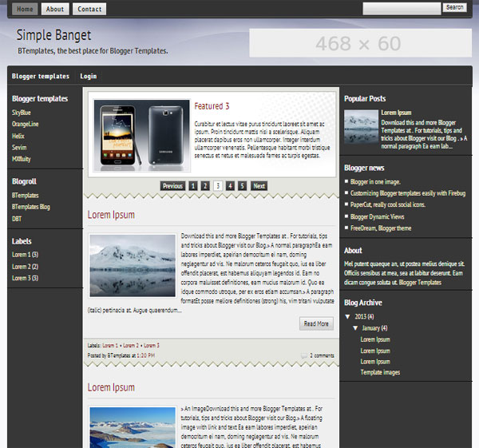The image size is (479, 448).
Task: Focus the search input field
Action: pyautogui.click(x=402, y=8)
